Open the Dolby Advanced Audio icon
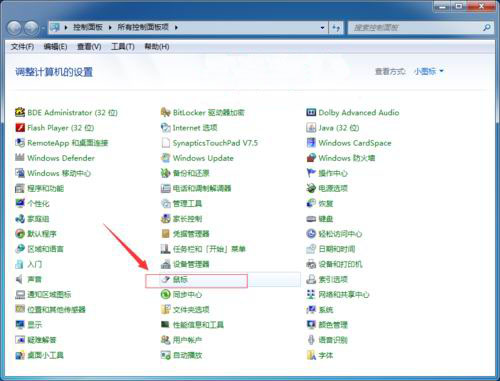 point(311,112)
